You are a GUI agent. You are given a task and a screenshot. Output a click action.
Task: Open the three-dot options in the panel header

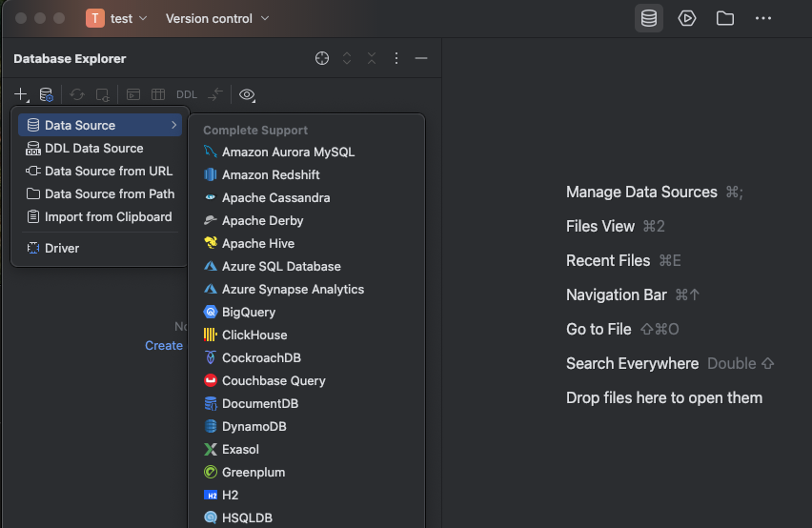[396, 59]
